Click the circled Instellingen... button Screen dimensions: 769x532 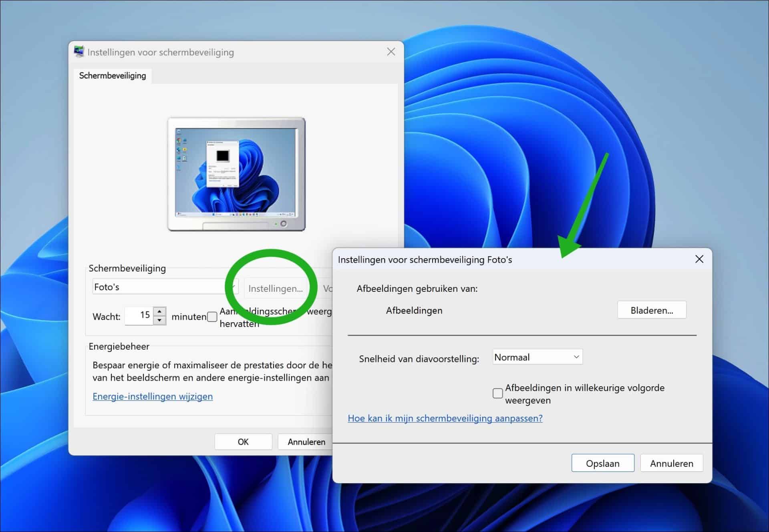[x=276, y=287]
